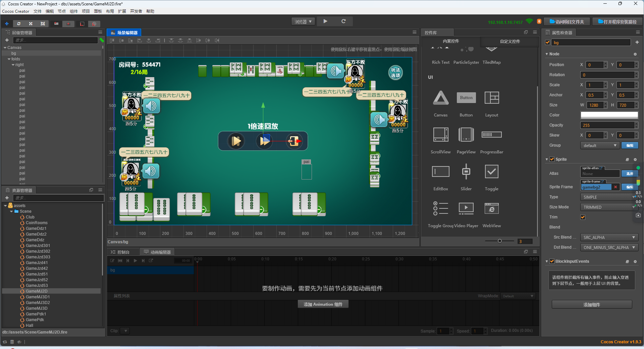Select the Toggle control icon
This screenshot has width=644, height=349.
(491, 171)
